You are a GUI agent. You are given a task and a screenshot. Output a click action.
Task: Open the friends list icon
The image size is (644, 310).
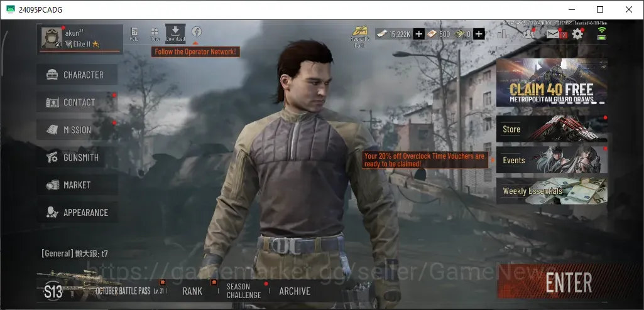(528, 34)
